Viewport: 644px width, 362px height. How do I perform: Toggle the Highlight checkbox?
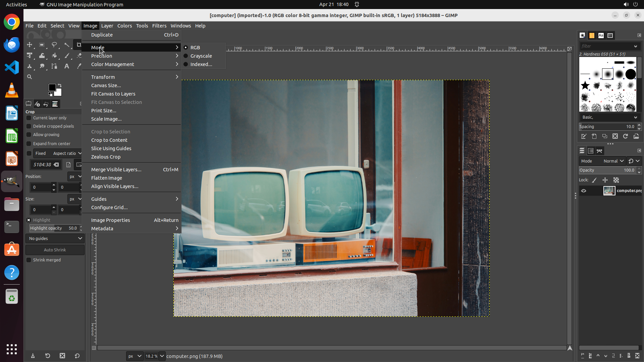pos(29,220)
